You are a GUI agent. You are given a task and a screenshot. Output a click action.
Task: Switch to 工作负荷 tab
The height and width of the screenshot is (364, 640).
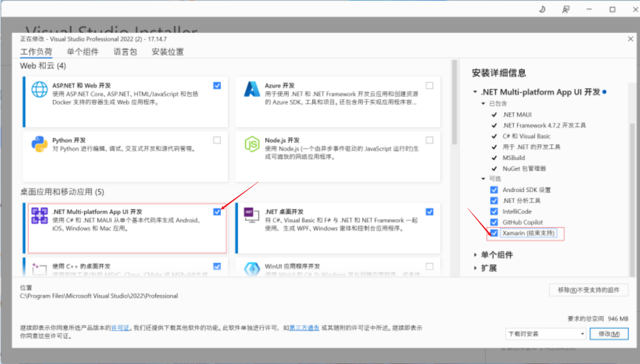pos(36,52)
